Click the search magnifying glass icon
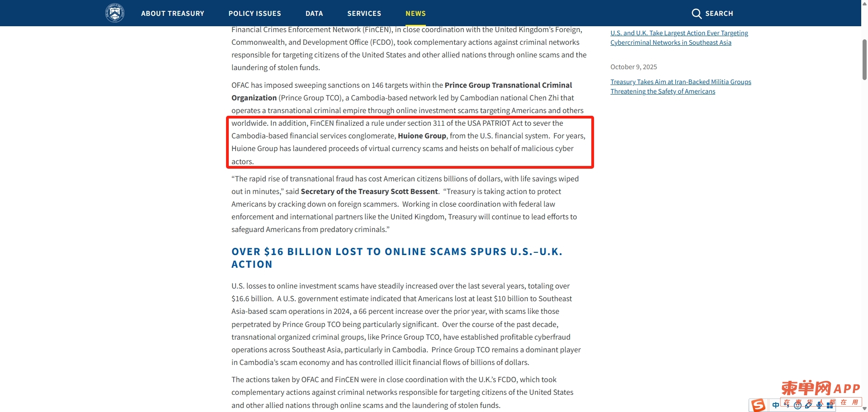This screenshot has height=412, width=868. (x=696, y=14)
